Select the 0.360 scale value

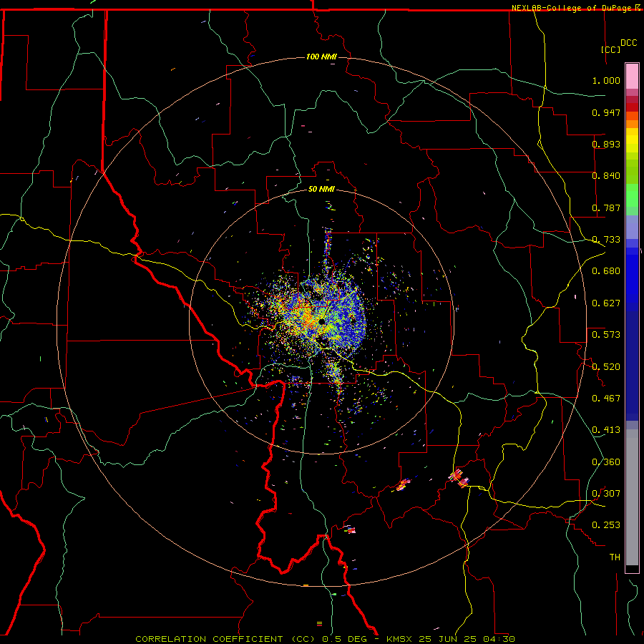pyautogui.click(x=606, y=462)
